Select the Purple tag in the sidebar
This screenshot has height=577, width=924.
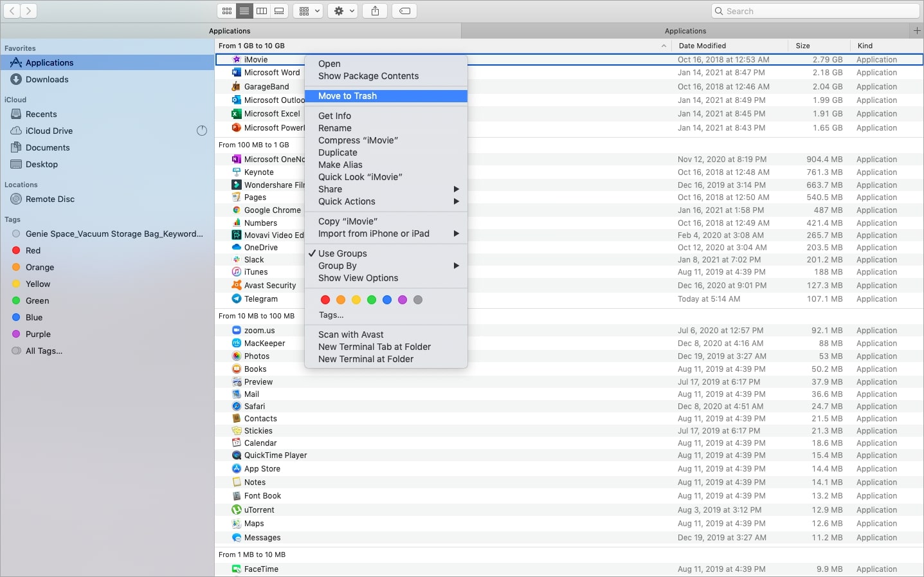click(38, 334)
